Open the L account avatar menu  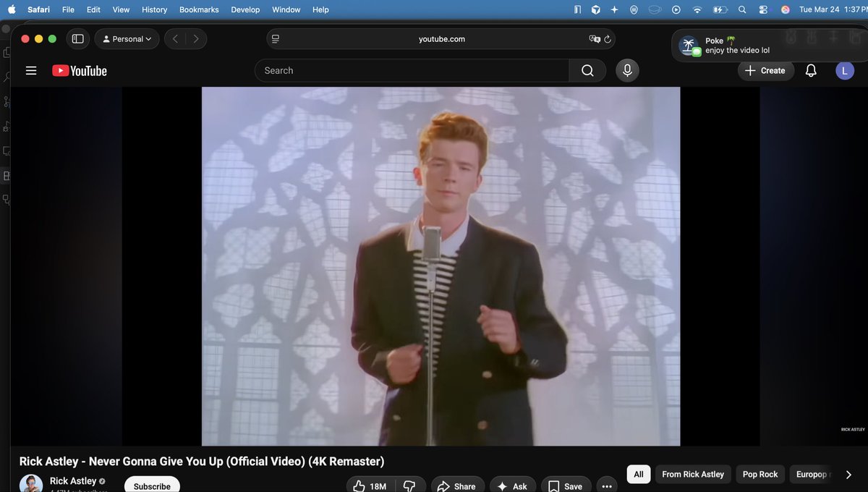tap(844, 71)
